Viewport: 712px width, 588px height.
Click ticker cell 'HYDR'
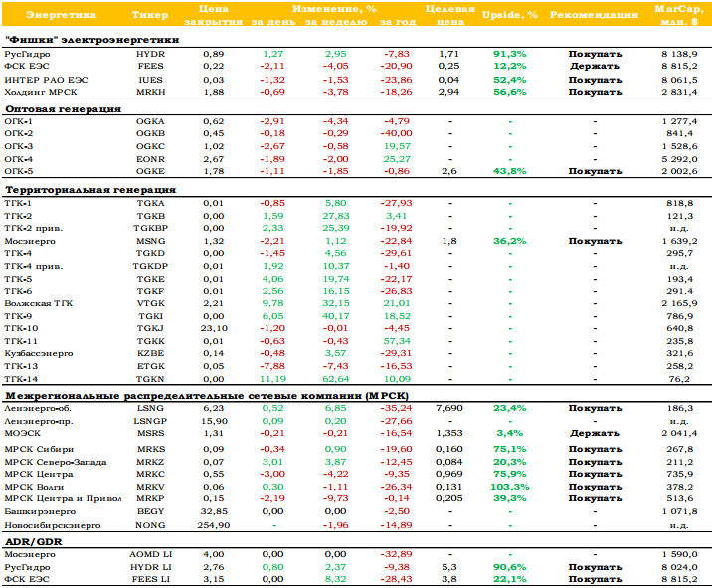150,54
